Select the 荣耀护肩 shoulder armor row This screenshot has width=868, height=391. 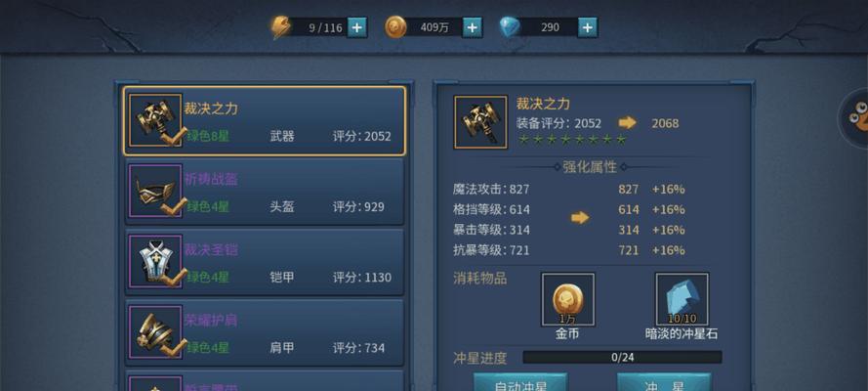click(265, 333)
